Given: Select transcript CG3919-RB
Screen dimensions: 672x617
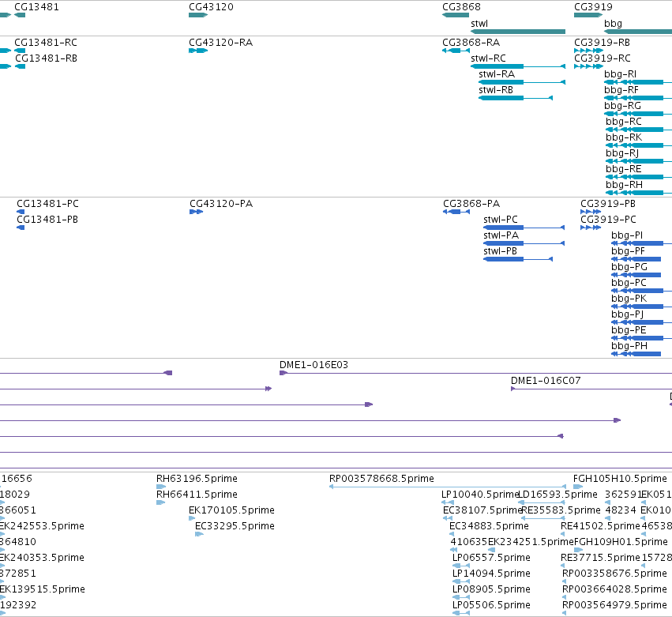Looking at the screenshot, I should pyautogui.click(x=588, y=51).
